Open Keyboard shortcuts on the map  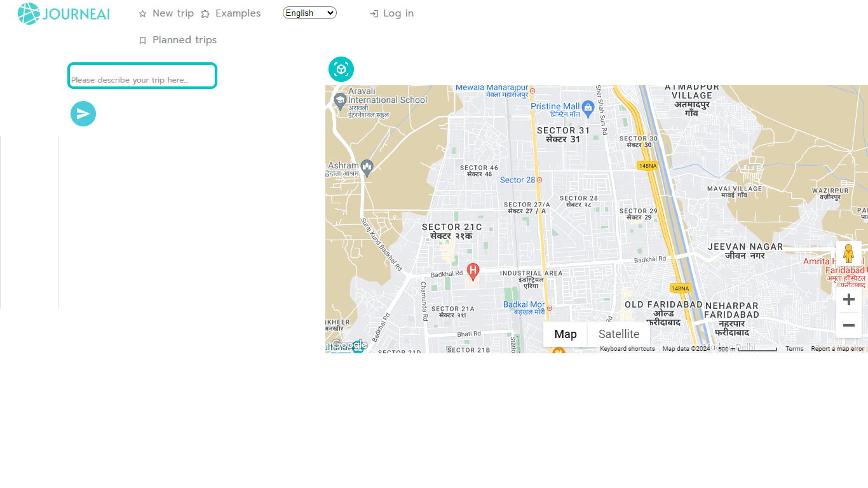point(627,349)
